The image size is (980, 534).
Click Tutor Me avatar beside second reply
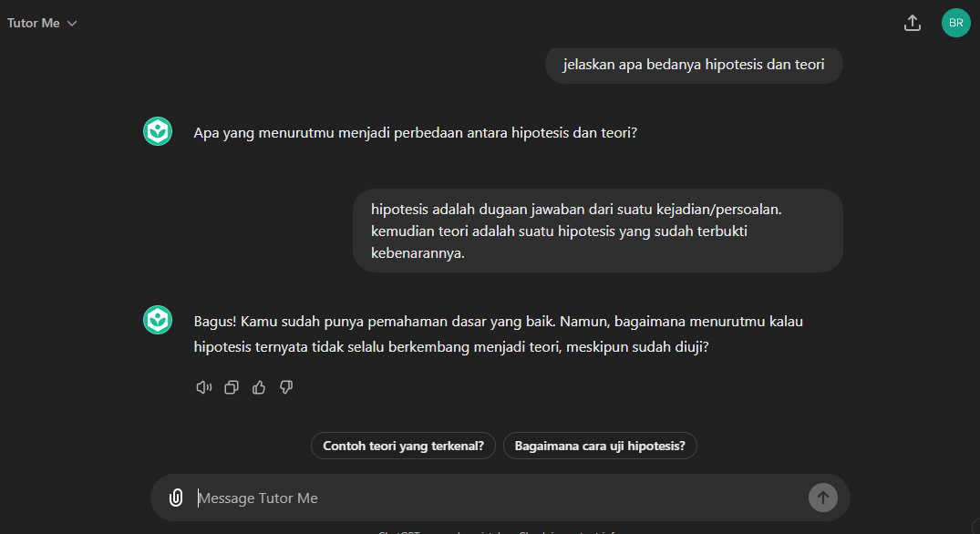[157, 320]
